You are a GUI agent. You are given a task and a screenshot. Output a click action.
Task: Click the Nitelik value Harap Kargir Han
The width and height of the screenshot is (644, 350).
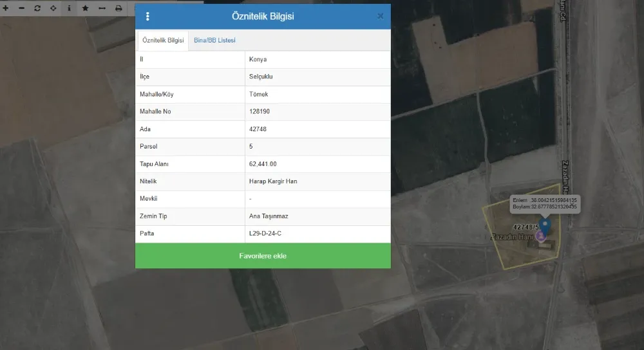pyautogui.click(x=273, y=181)
